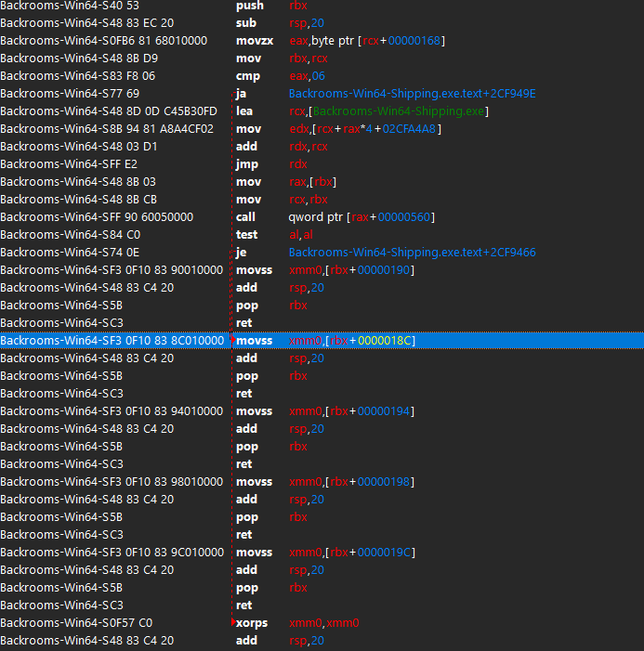Viewport: 644px width, 651px height.
Task: Click the bytes 'FF 90 60050000'
Action: [x=151, y=217]
